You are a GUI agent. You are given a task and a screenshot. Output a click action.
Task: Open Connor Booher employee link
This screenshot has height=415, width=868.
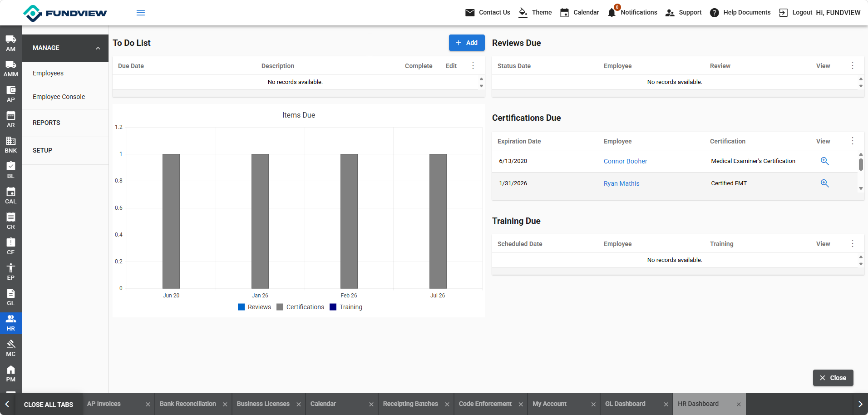click(625, 161)
